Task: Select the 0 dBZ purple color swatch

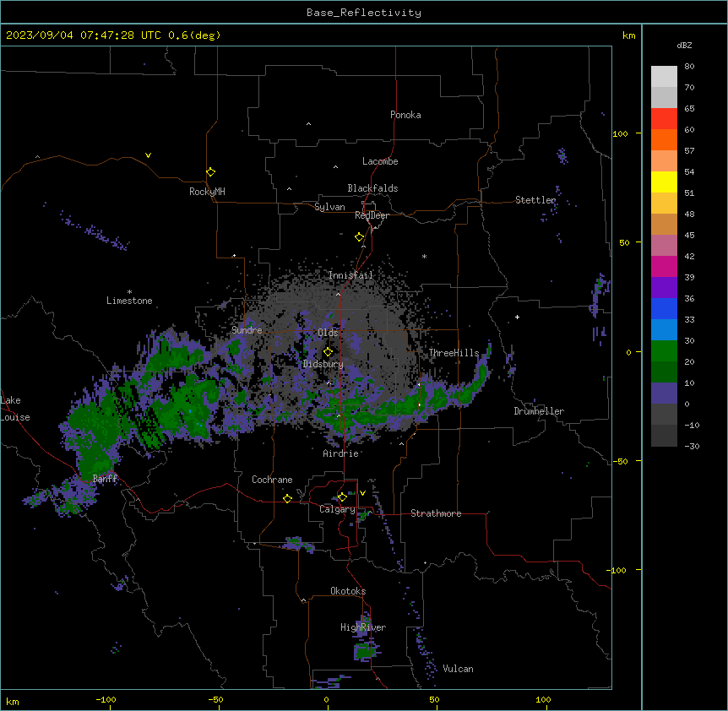Action: (664, 393)
